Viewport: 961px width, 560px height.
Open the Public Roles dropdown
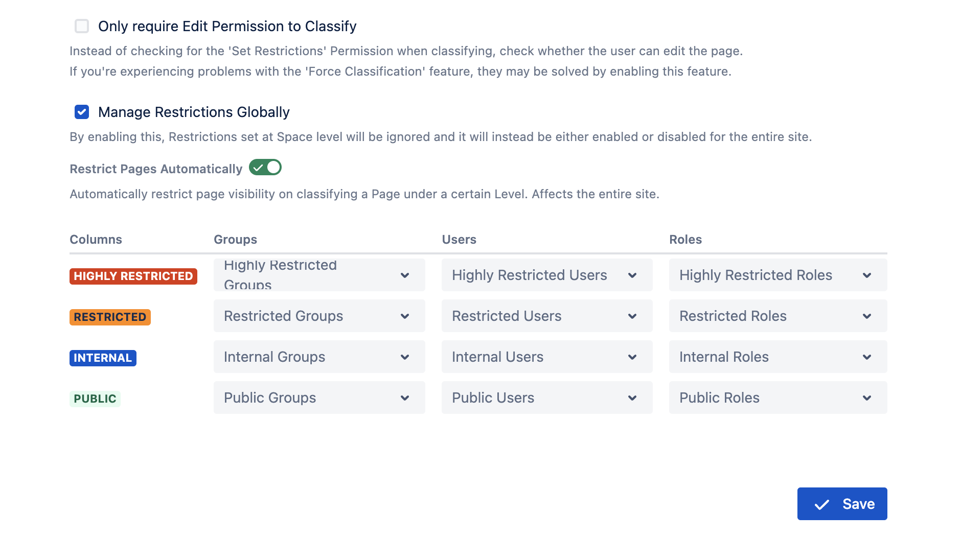pyautogui.click(x=777, y=398)
